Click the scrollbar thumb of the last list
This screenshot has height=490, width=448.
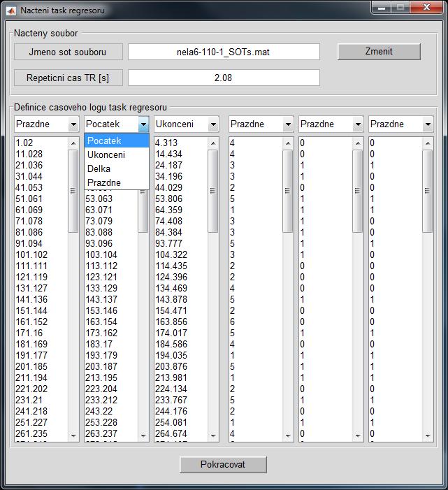coord(427,191)
